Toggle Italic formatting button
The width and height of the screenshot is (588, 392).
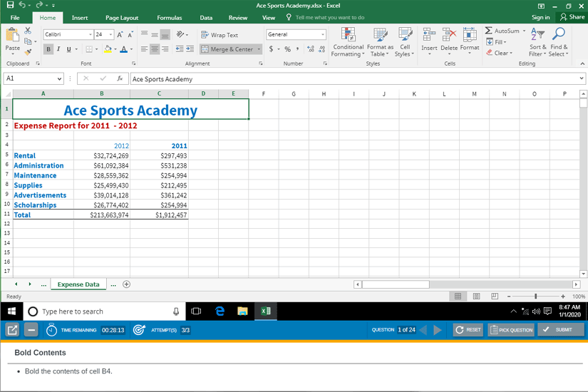point(58,49)
